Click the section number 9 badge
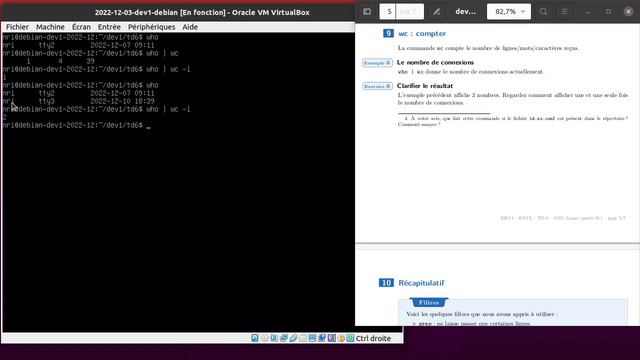The image size is (640, 360). click(x=388, y=33)
